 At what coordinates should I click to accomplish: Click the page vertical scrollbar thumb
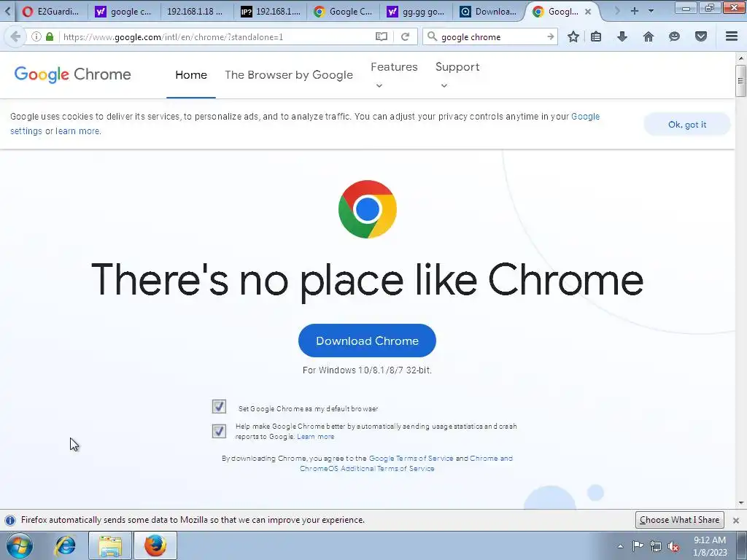740,80
